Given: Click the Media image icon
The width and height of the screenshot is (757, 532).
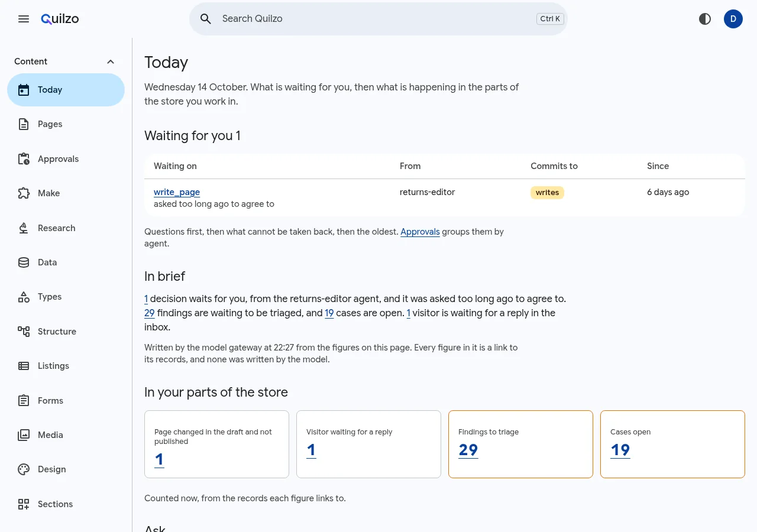Looking at the screenshot, I should tap(24, 435).
